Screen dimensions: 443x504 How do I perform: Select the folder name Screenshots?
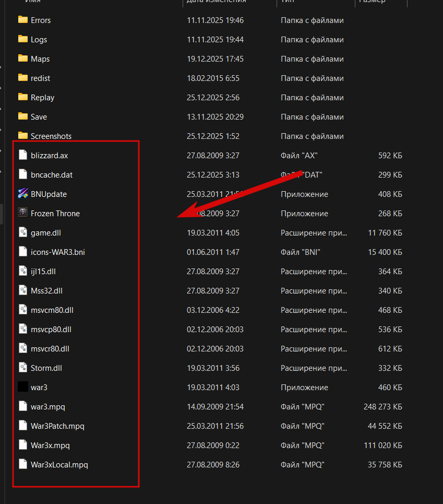tap(51, 136)
